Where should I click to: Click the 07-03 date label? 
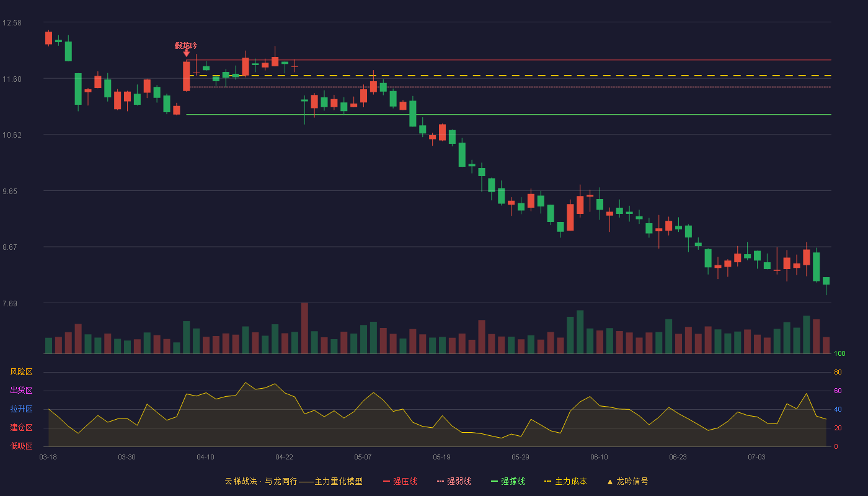tap(756, 457)
